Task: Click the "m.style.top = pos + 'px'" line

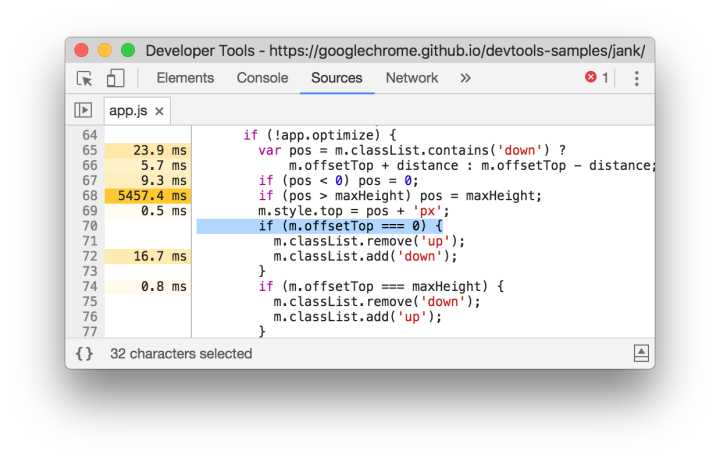Action: [x=354, y=211]
